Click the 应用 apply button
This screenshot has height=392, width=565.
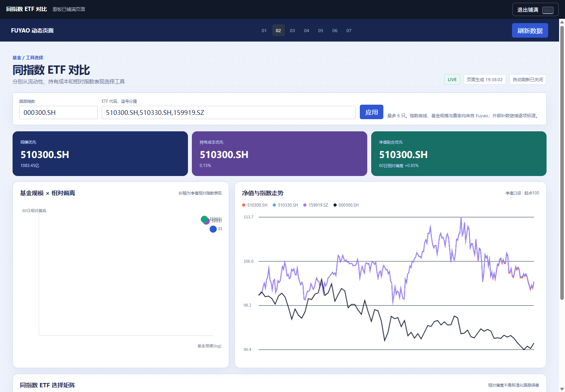[371, 112]
